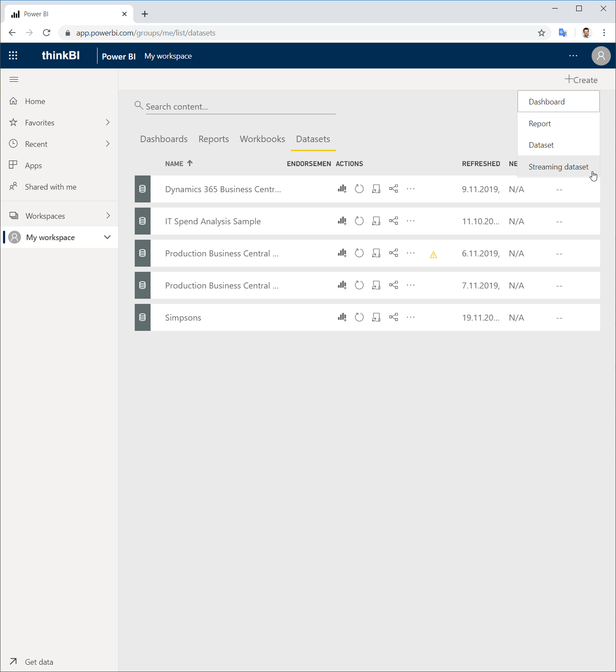Expand the Recent flyout chevron
This screenshot has width=616, height=672.
pyautogui.click(x=108, y=144)
